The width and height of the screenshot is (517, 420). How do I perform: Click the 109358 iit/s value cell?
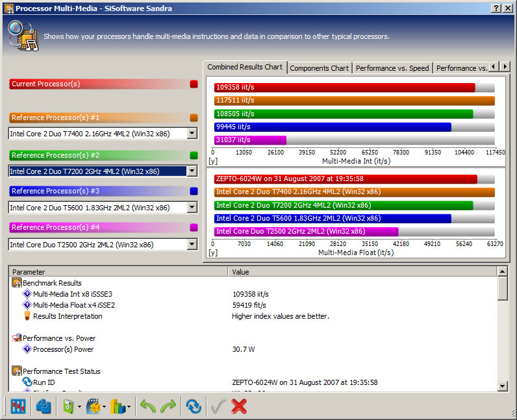pos(251,294)
